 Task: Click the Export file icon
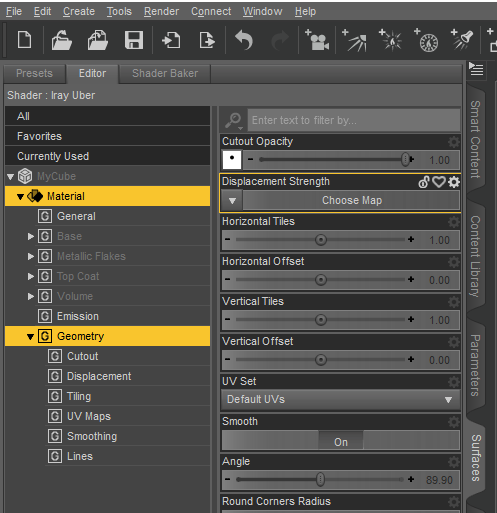tap(207, 40)
